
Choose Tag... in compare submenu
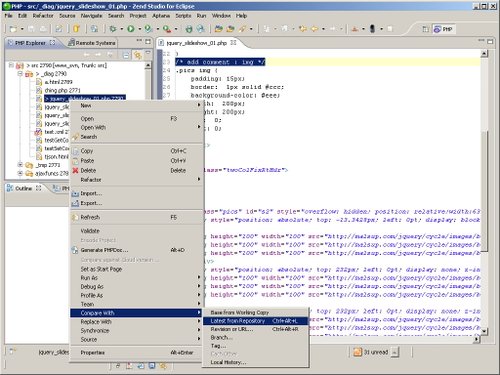[x=255, y=346]
